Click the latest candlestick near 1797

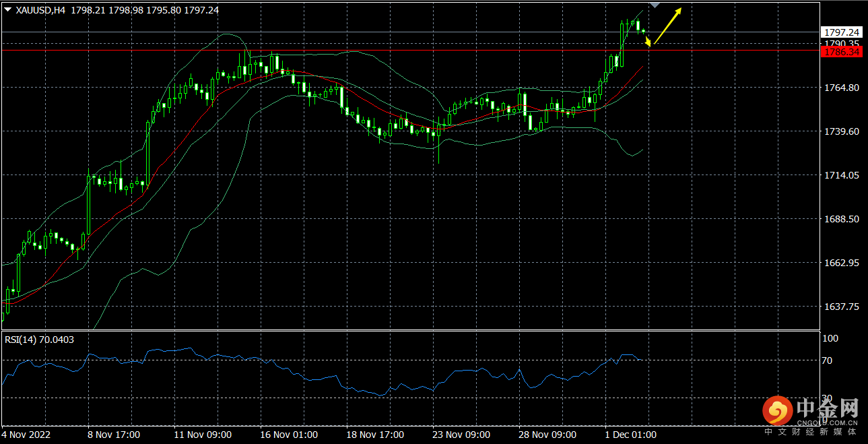point(643,30)
